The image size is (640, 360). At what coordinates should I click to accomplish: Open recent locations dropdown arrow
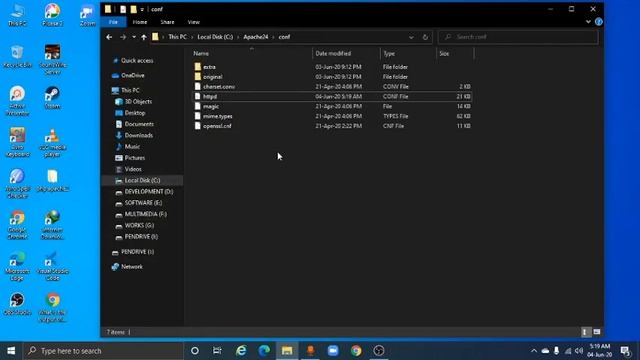tap(134, 37)
